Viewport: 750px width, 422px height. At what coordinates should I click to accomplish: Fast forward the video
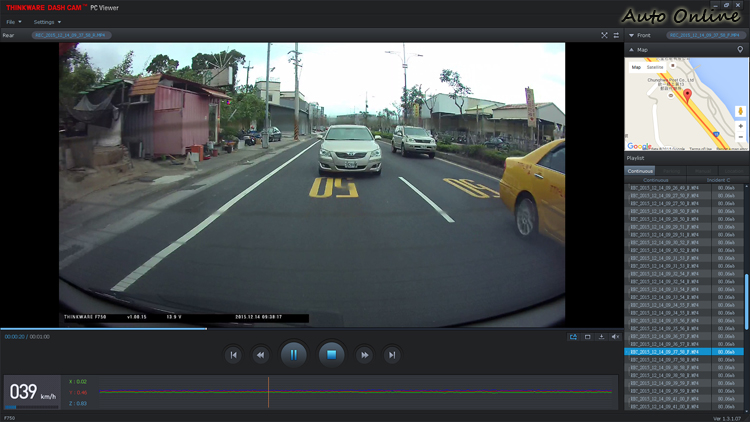(x=364, y=355)
